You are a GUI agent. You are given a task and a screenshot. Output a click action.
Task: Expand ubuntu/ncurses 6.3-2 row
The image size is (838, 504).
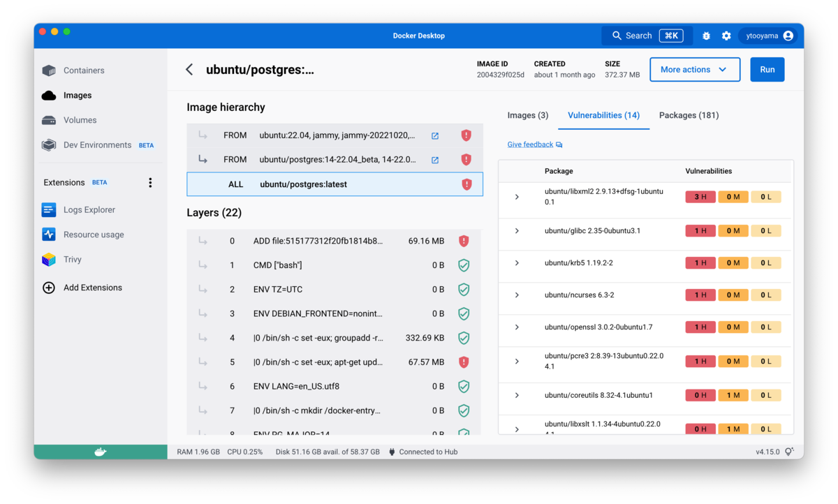click(517, 295)
